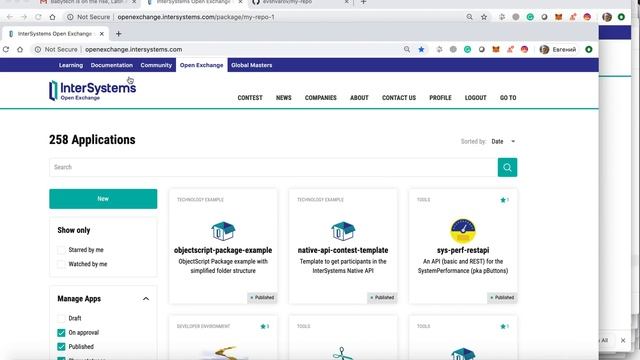This screenshot has height=360, width=640.
Task: Click Published badge on objectscript-package-example card
Action: (x=262, y=298)
